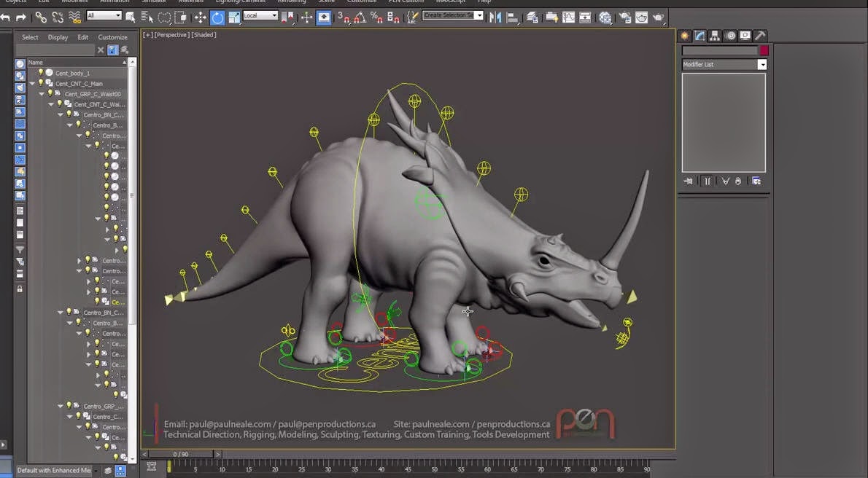The image size is (868, 478).
Task: Click the [+] viewport menu label
Action: (x=148, y=35)
